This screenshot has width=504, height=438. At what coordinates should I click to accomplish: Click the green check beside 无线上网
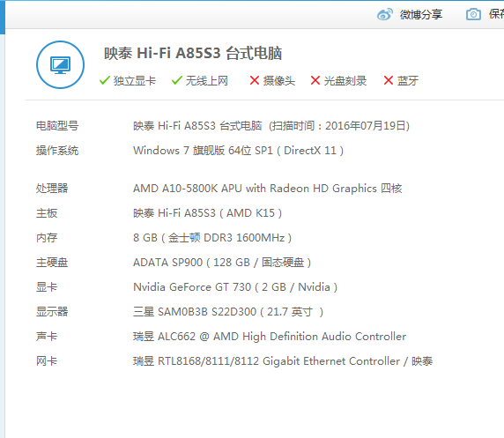(177, 80)
